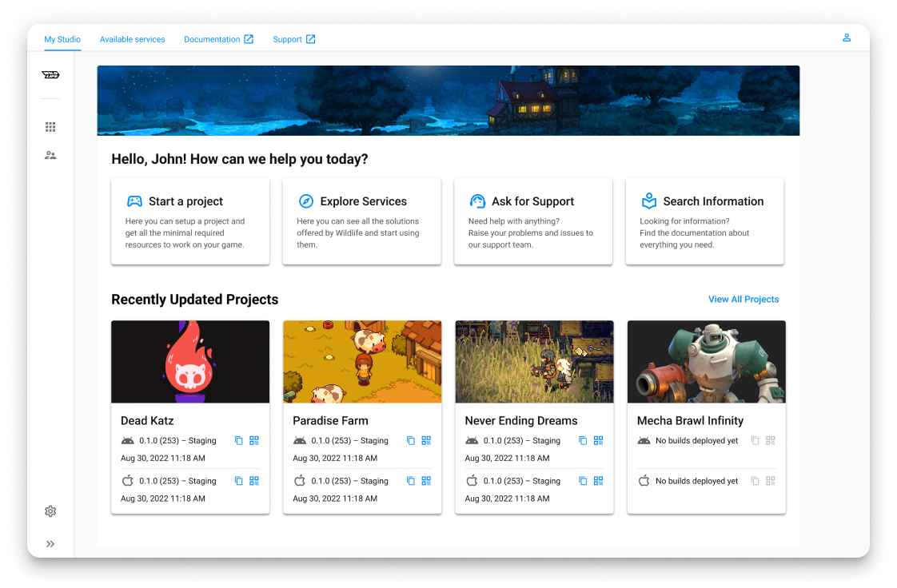This screenshot has width=897, height=588.
Task: Click the Explore Services card
Action: (x=361, y=221)
